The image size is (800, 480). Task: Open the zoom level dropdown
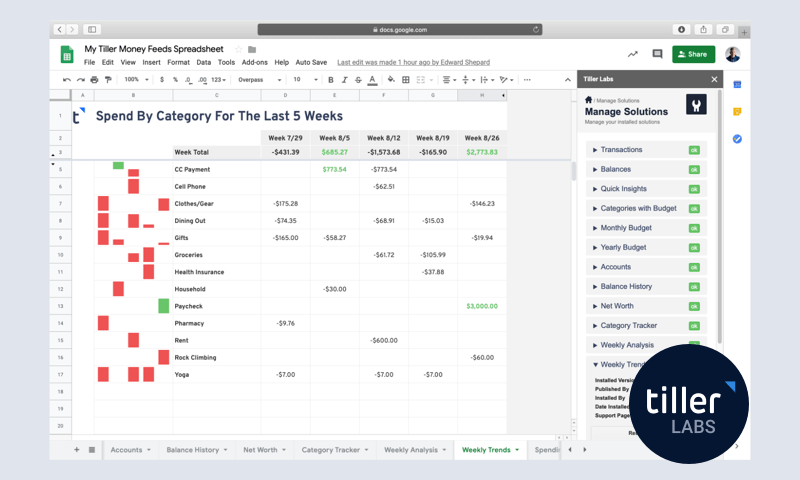point(136,80)
